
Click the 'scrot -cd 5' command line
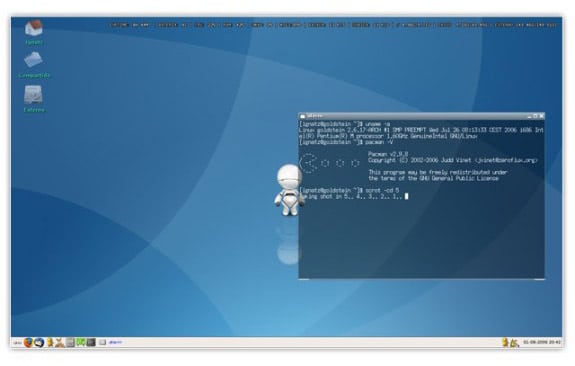coord(349,190)
